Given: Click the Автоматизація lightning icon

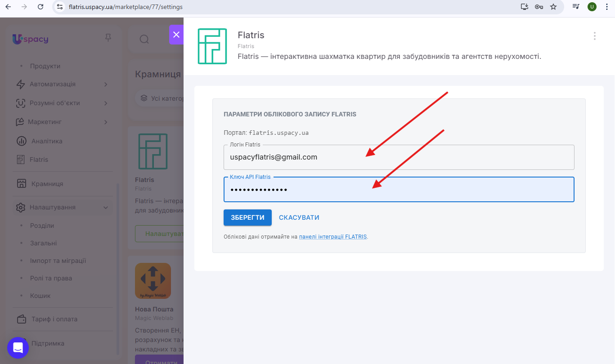Looking at the screenshot, I should coord(21,84).
